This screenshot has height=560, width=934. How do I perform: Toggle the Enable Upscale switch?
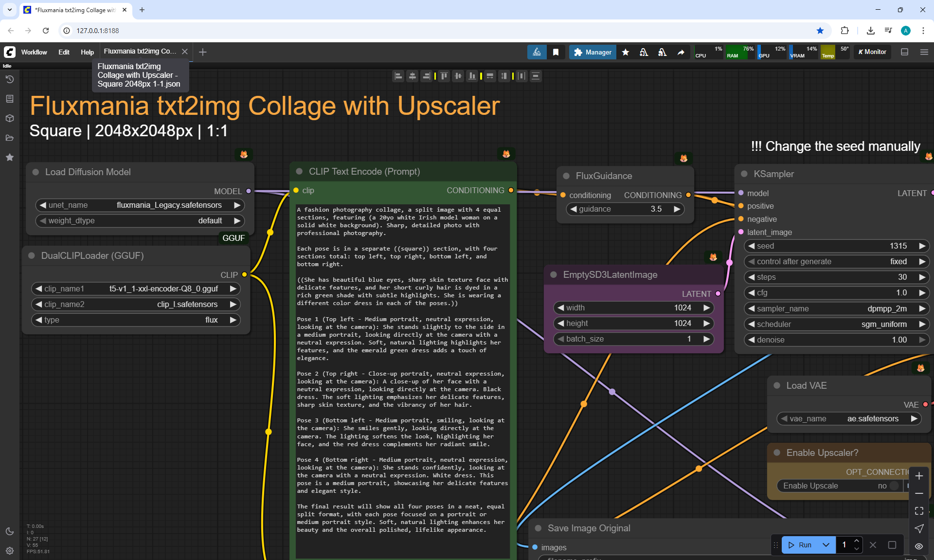point(894,486)
